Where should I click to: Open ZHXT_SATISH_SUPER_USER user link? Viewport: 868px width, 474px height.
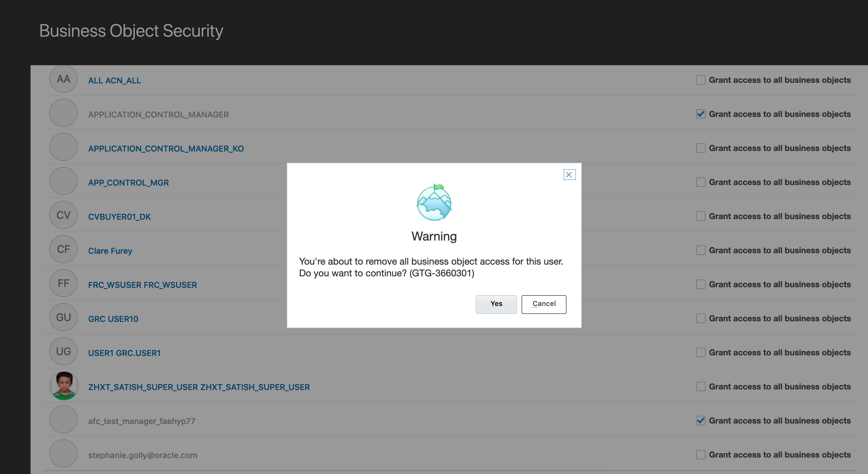[199, 387]
